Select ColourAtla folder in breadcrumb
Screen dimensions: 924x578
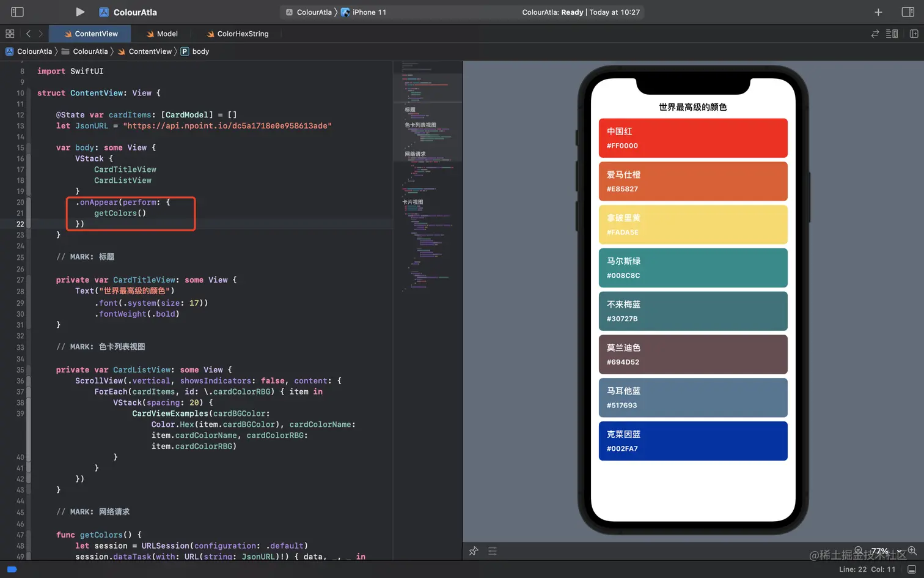(x=84, y=51)
